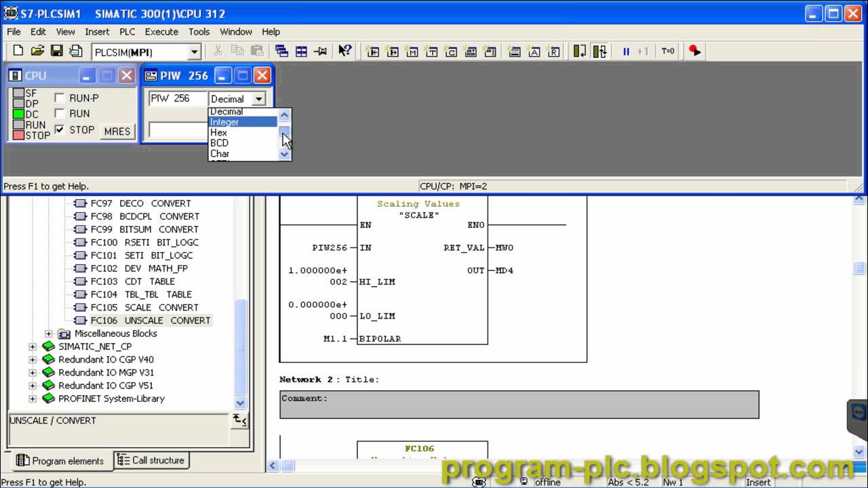The height and width of the screenshot is (488, 868).
Task: Create a new PLC simulation file
Action: [18, 51]
